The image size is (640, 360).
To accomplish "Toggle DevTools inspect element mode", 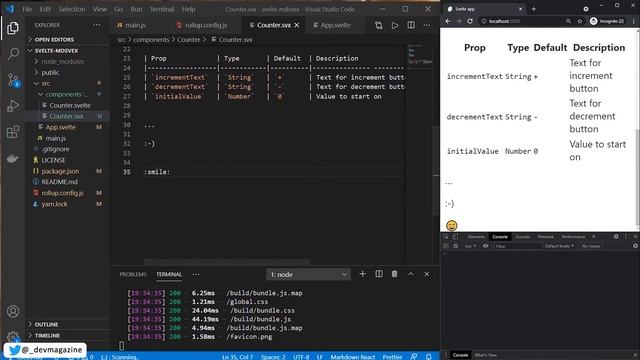I will point(446,237).
